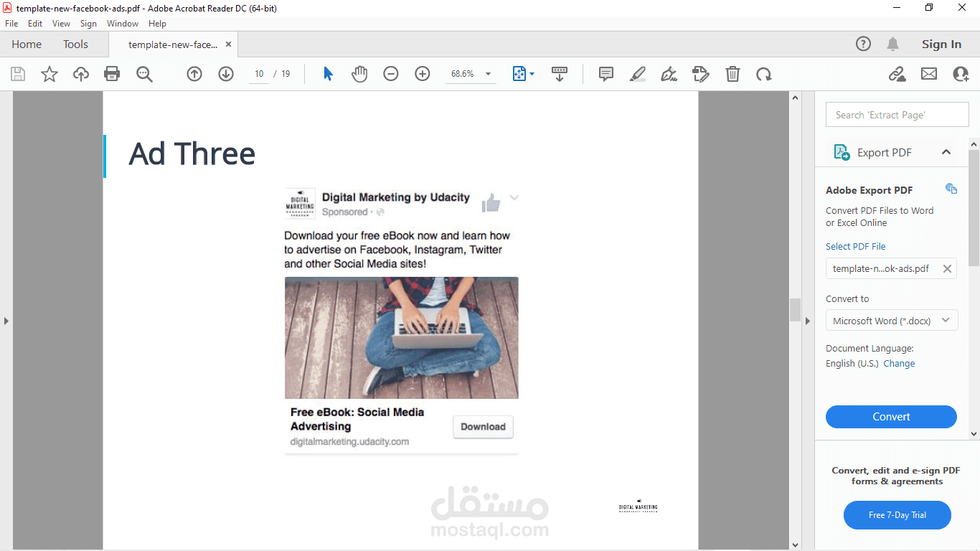Add a comment sticky note
This screenshot has width=980, height=551.
tap(606, 74)
